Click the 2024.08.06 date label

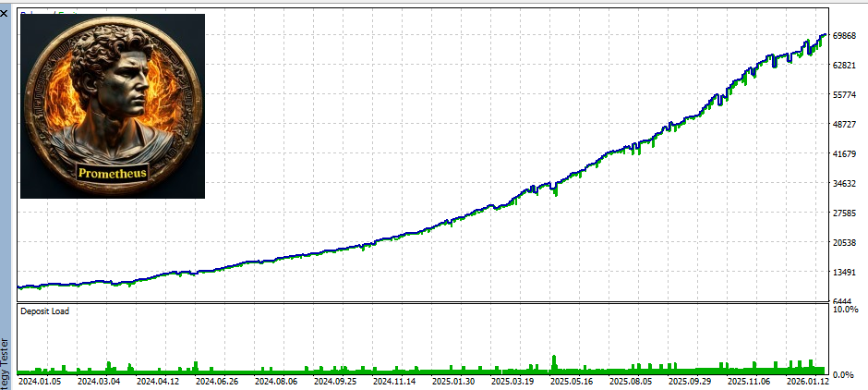point(276,381)
